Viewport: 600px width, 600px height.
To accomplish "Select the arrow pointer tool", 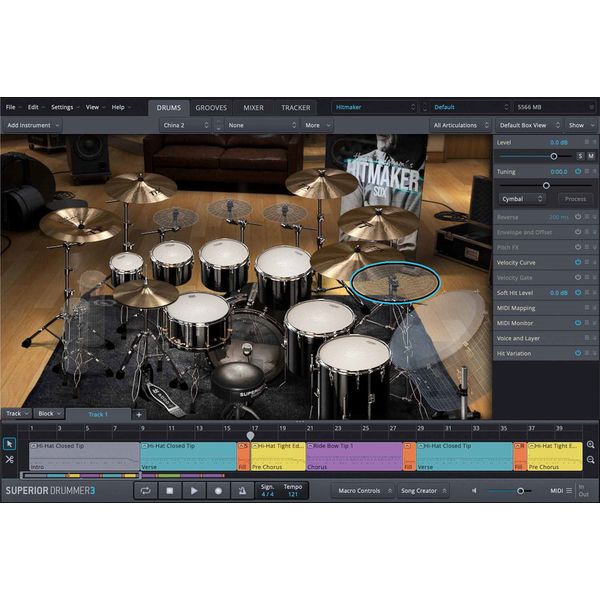I will point(10,444).
